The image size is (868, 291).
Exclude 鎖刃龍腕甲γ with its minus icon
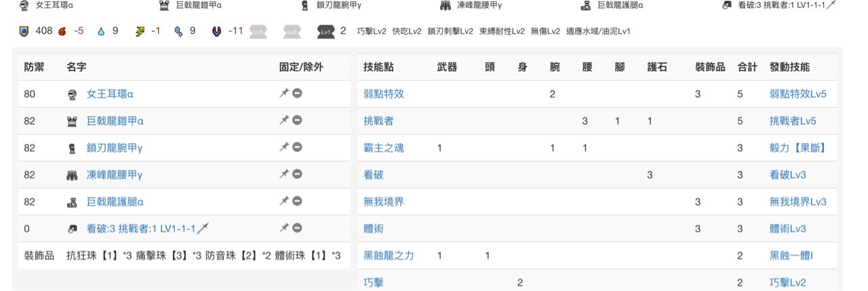(x=297, y=148)
